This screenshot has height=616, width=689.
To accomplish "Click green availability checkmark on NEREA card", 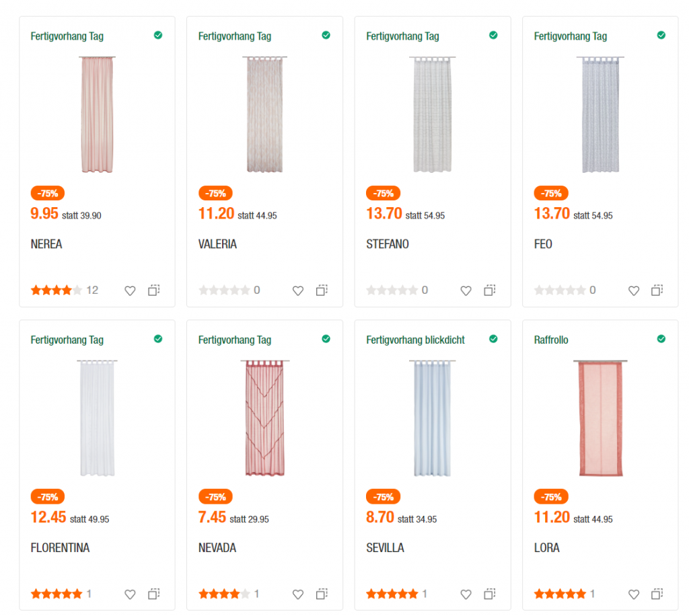I will click(158, 35).
